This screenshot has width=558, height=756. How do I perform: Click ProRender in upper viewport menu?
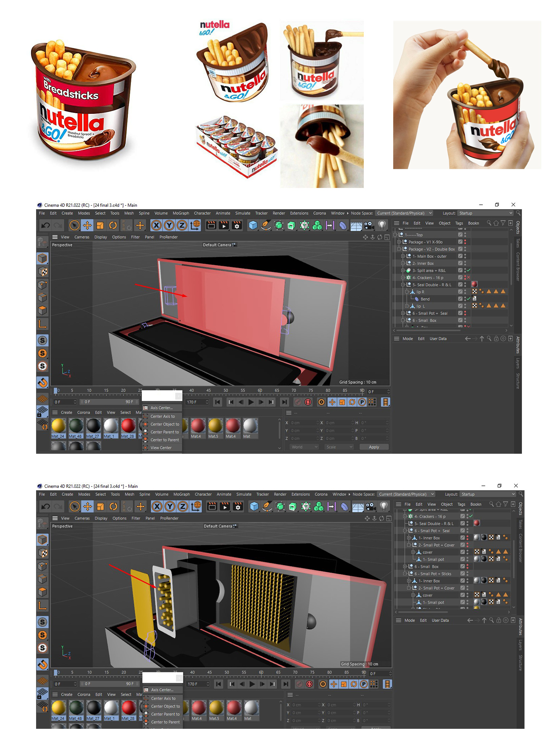(169, 237)
